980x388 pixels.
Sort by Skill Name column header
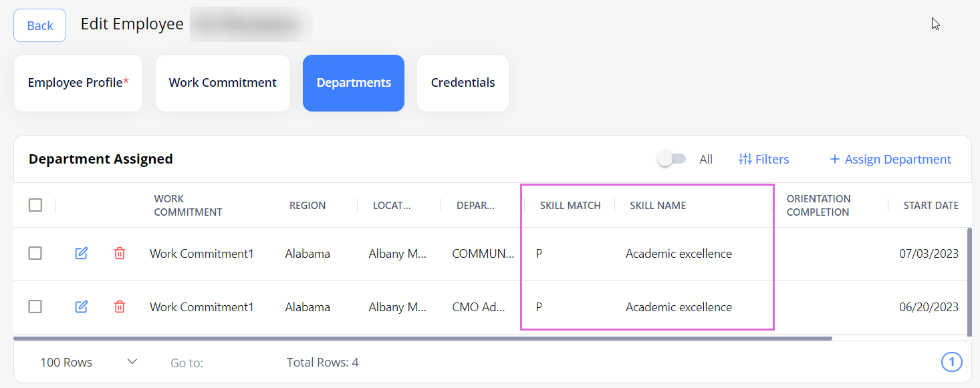coord(658,205)
